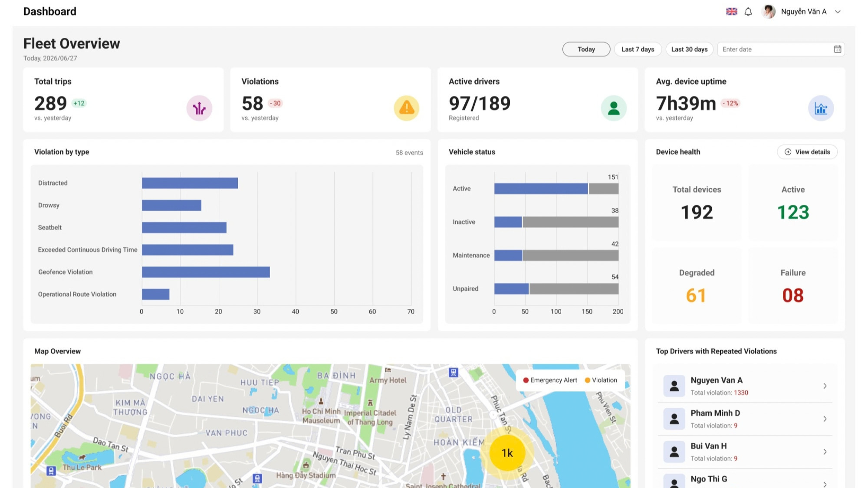Focus the Enter date field
The height and width of the screenshot is (488, 868).
pos(781,49)
